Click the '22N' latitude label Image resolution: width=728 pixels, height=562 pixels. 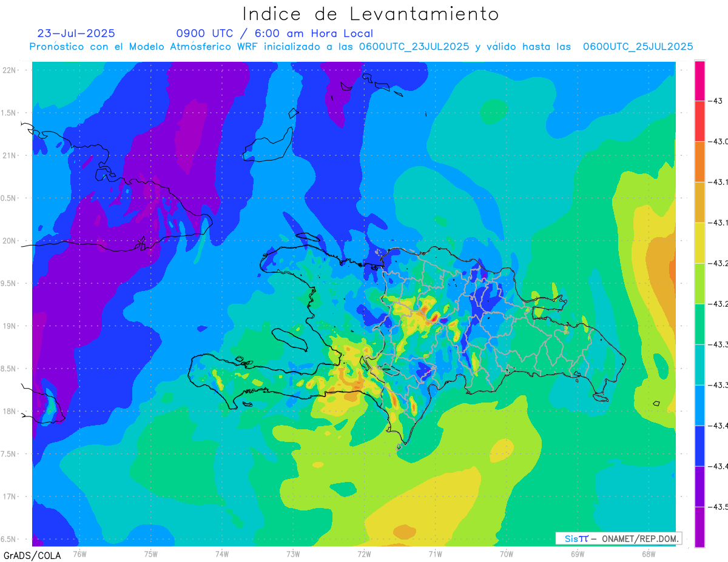pos(10,70)
